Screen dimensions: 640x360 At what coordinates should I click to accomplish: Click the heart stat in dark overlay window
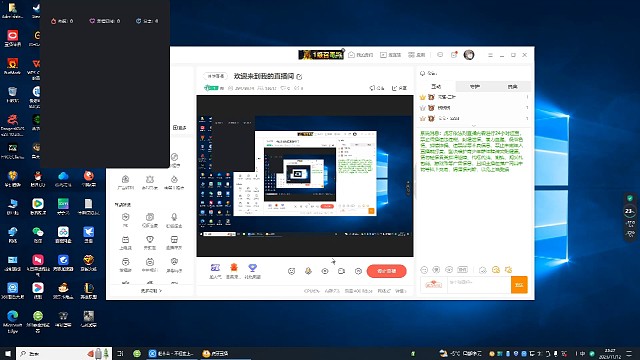tap(105, 21)
